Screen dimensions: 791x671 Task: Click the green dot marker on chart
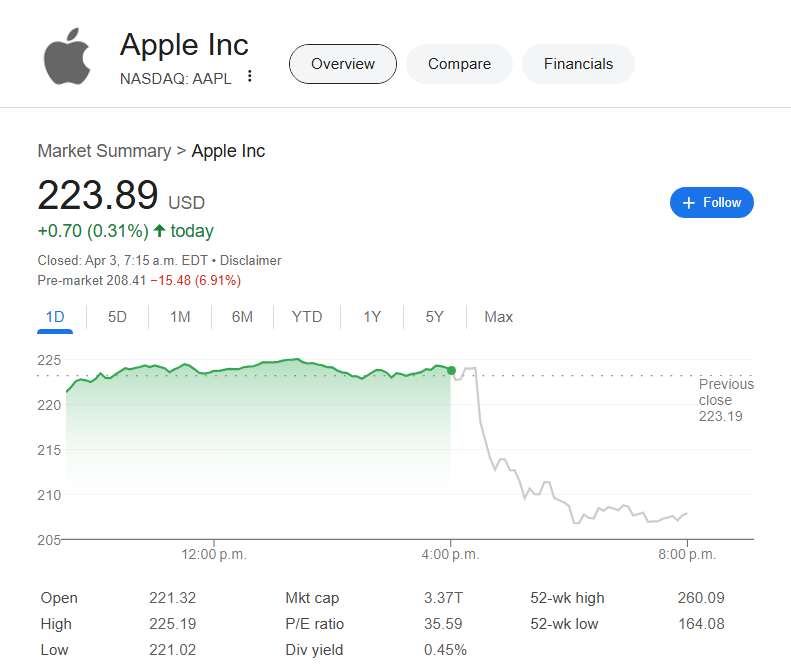[451, 370]
